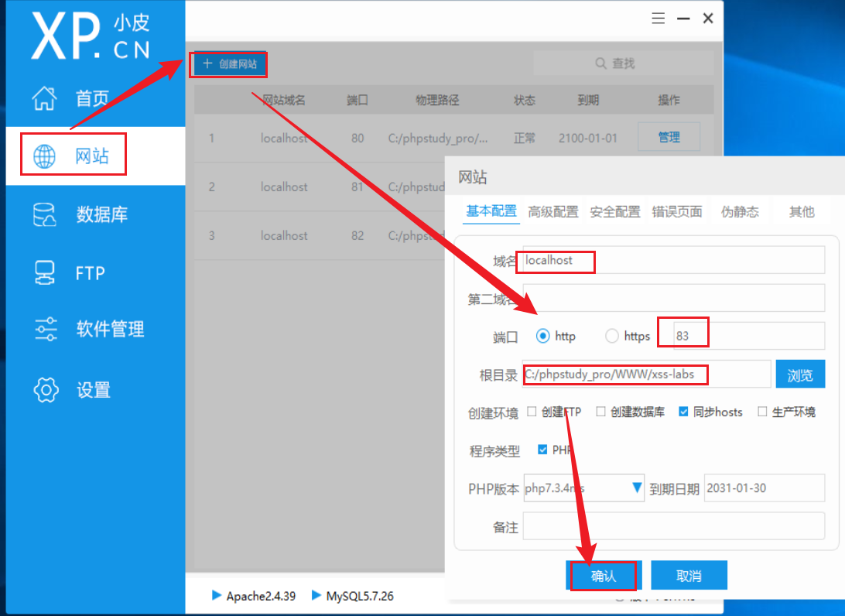Click the XP.CN logo

(91, 36)
